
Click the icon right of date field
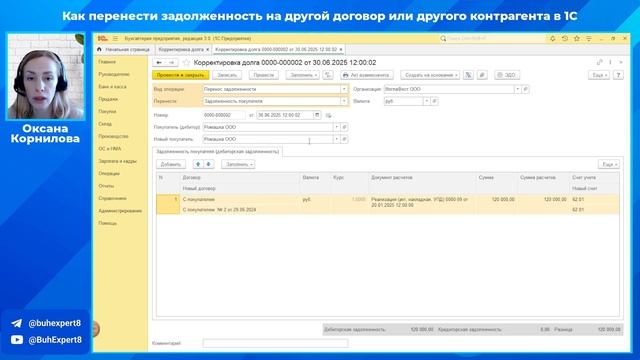coord(329,116)
